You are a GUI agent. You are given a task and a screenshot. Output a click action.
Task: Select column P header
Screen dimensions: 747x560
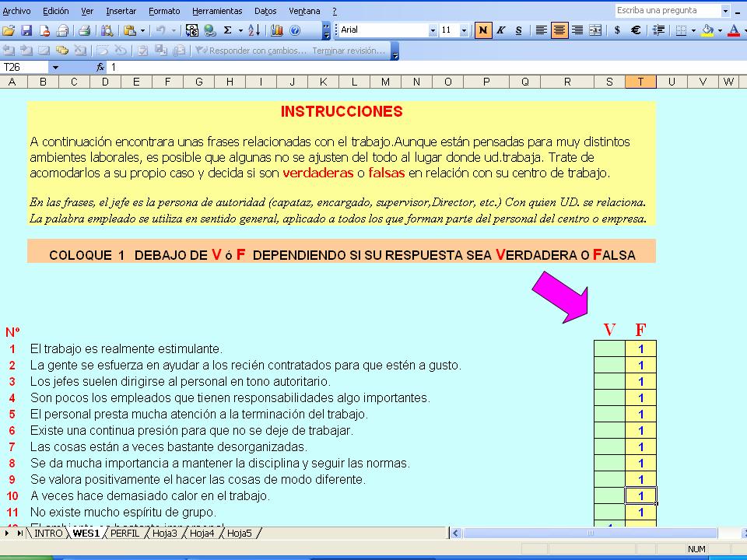486,82
